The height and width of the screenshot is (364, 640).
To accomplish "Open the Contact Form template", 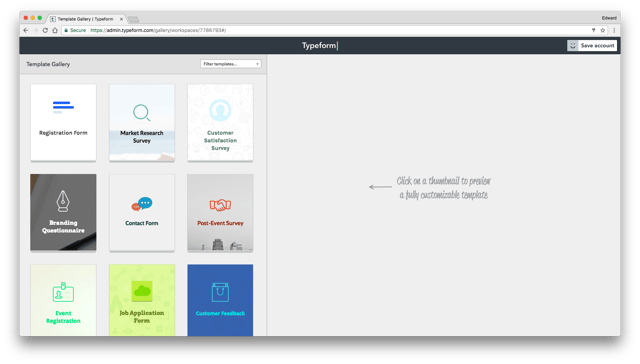I will pos(142,212).
